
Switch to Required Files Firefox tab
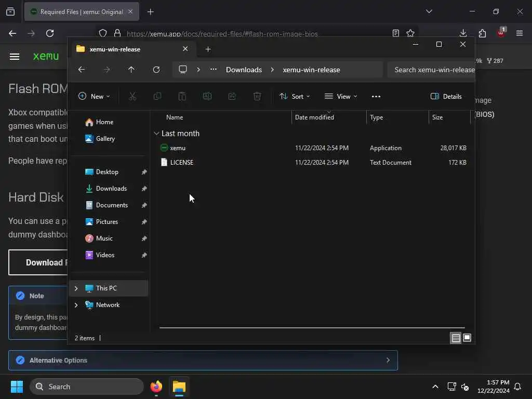click(82, 12)
